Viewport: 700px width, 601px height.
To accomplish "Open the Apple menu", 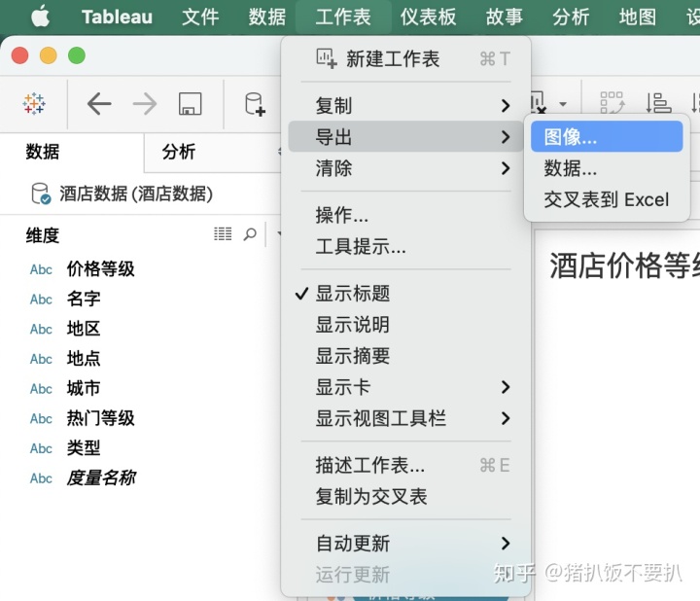I will 41,17.
